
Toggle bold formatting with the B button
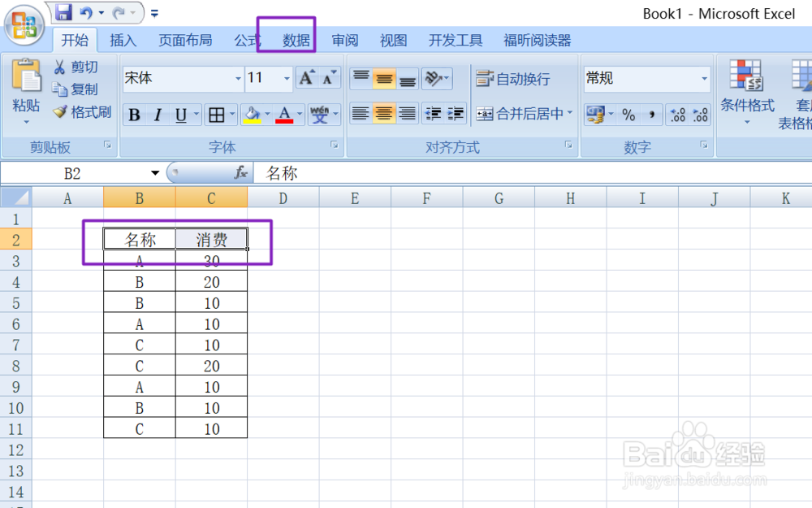(x=132, y=115)
